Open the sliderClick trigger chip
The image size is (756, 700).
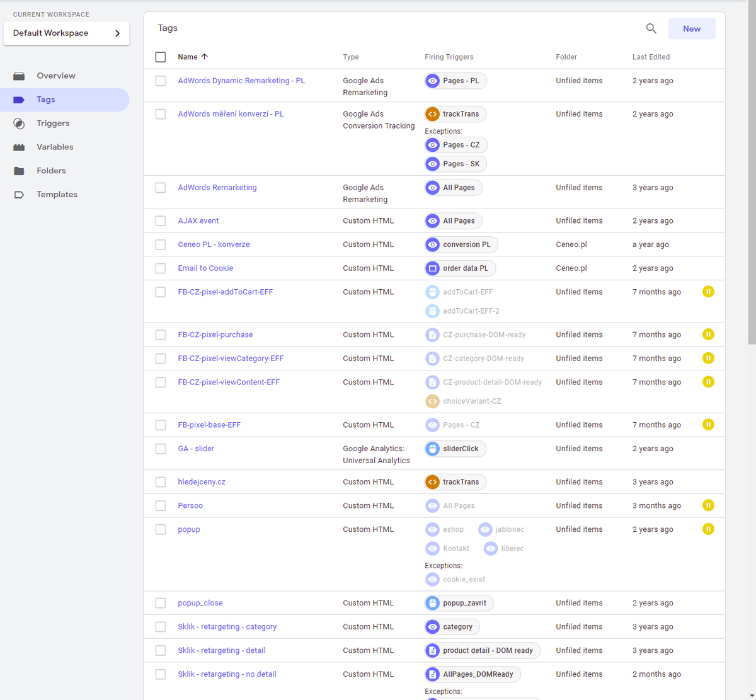[x=455, y=449]
